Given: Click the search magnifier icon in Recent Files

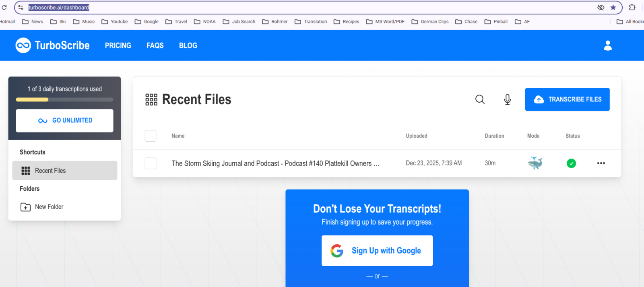Looking at the screenshot, I should [x=480, y=99].
